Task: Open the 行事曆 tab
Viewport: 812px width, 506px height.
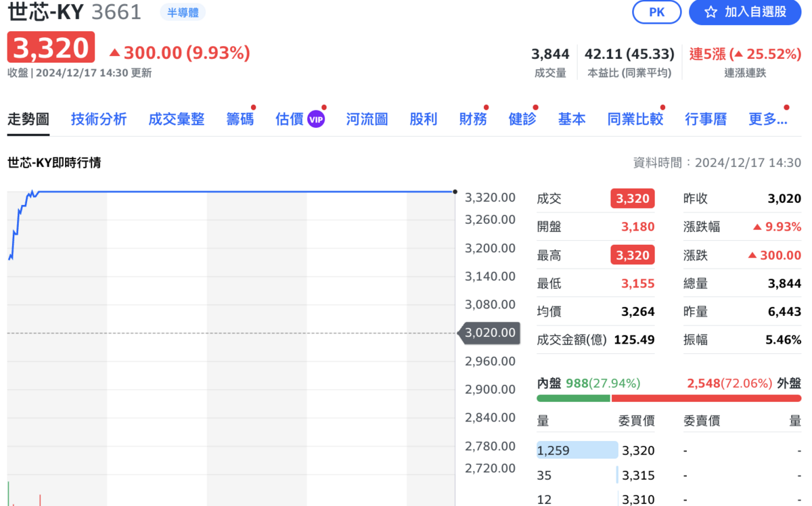Action: [x=706, y=118]
